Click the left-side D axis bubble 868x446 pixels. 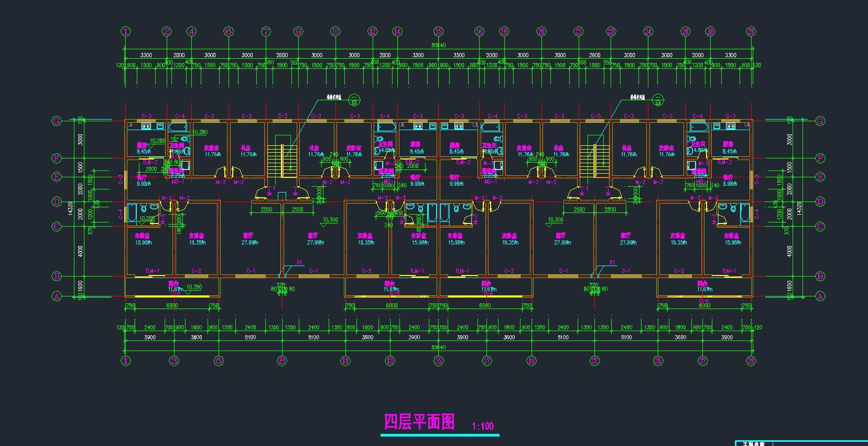click(57, 201)
